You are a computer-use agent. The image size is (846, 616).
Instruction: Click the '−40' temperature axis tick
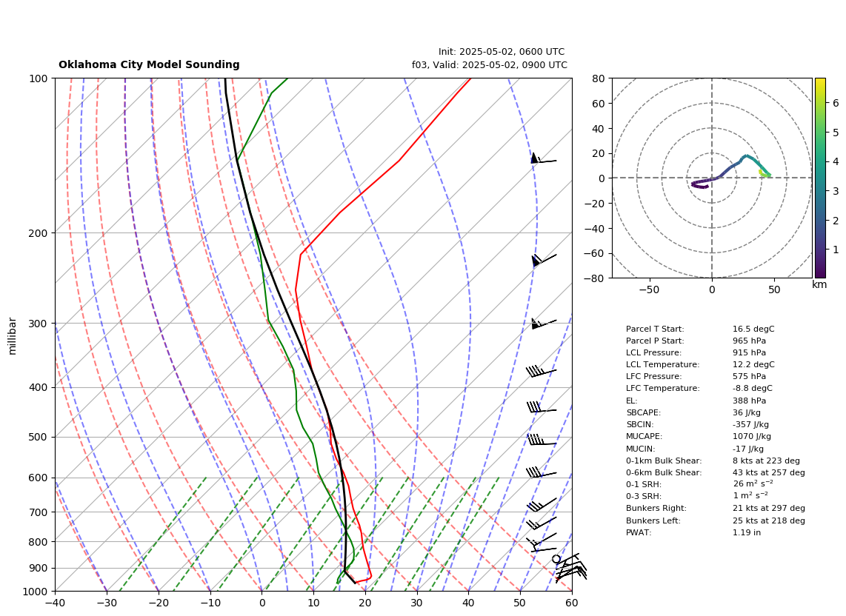[55, 603]
